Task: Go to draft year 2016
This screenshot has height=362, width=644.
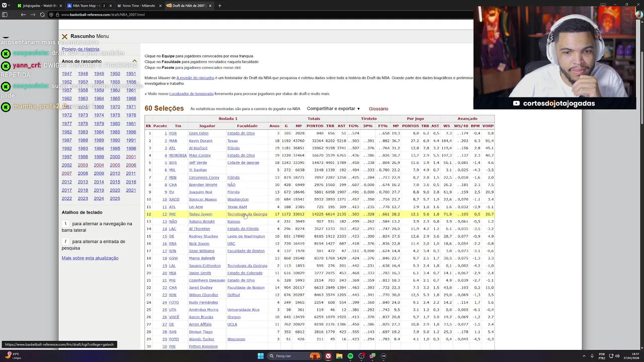Action: [131, 182]
